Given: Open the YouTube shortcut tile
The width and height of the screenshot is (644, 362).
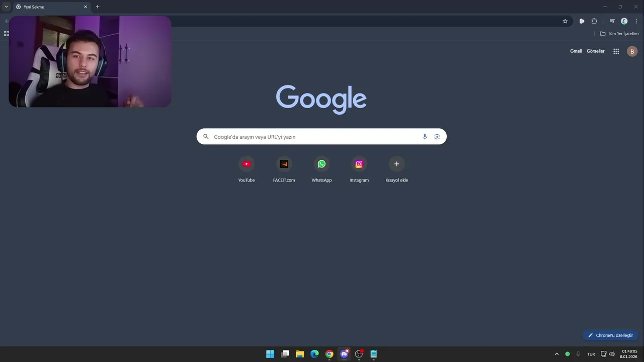Looking at the screenshot, I should [247, 169].
